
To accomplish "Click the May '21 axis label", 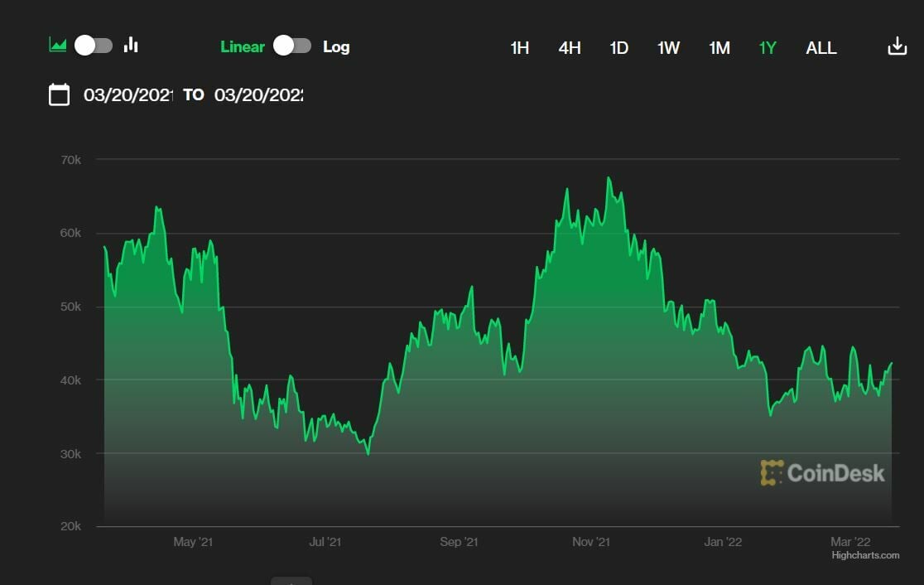I will pos(193,541).
